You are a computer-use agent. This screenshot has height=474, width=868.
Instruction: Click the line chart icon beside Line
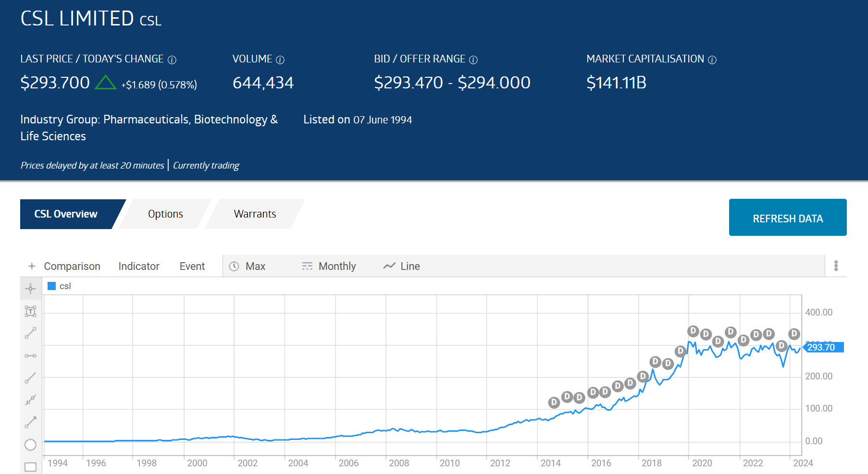[389, 266]
